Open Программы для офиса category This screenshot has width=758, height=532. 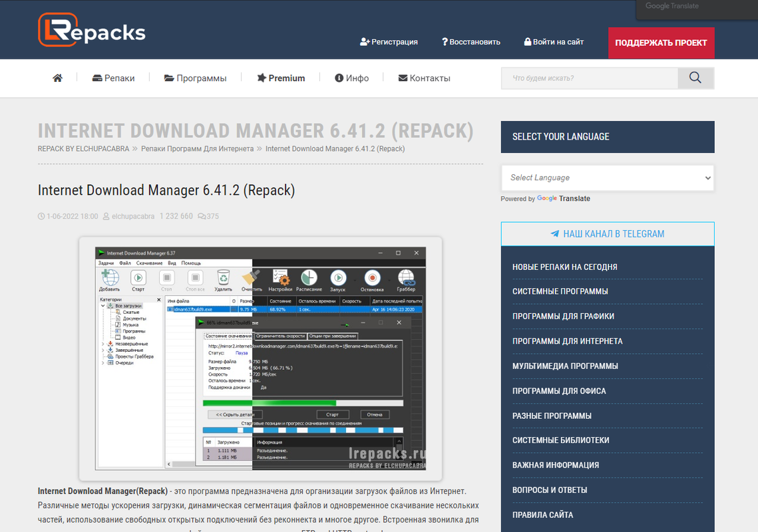click(559, 391)
